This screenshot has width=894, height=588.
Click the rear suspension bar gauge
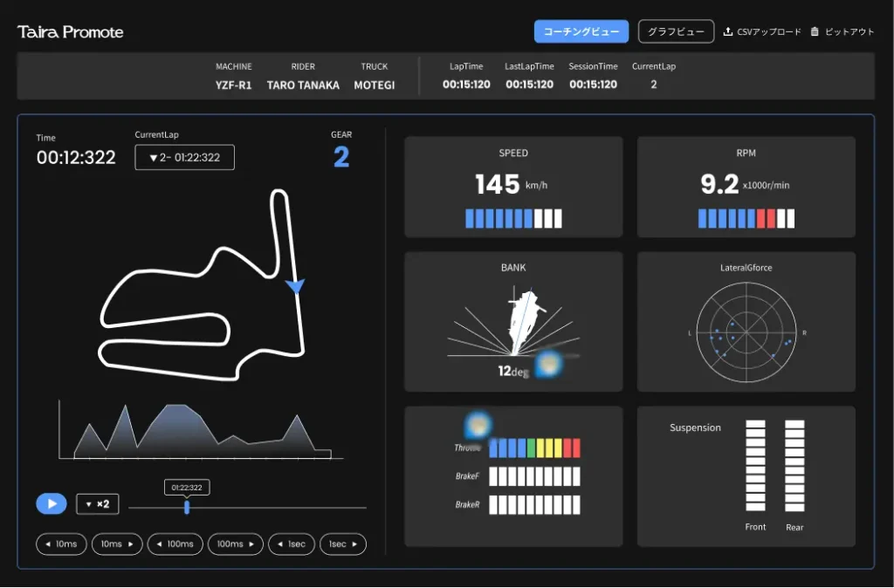click(x=794, y=466)
